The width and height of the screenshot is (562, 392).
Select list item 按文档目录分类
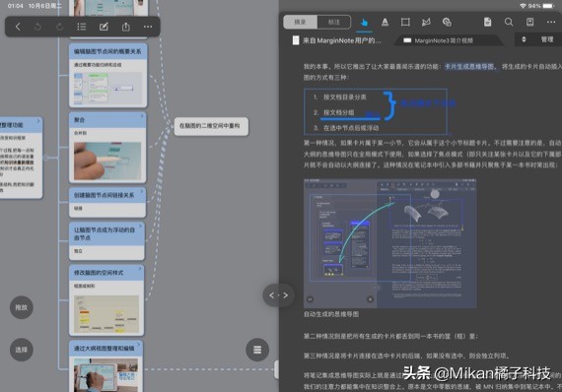tap(345, 98)
